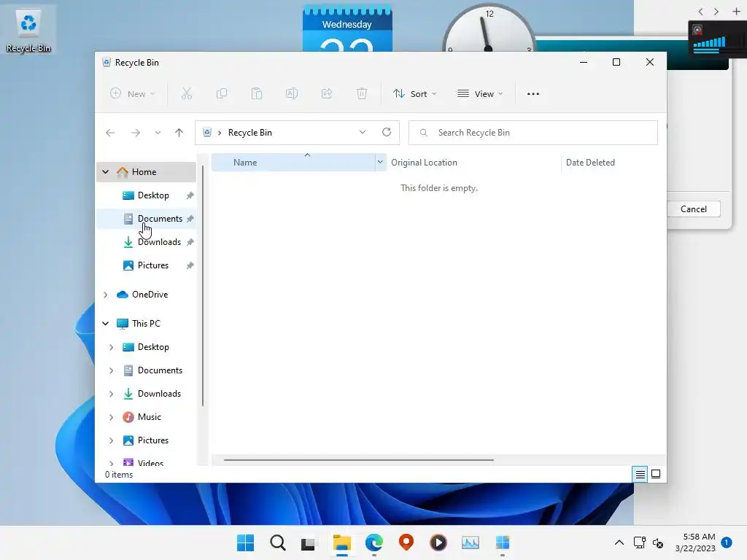747x560 pixels.
Task: Collapse the This PC tree node
Action: [106, 324]
